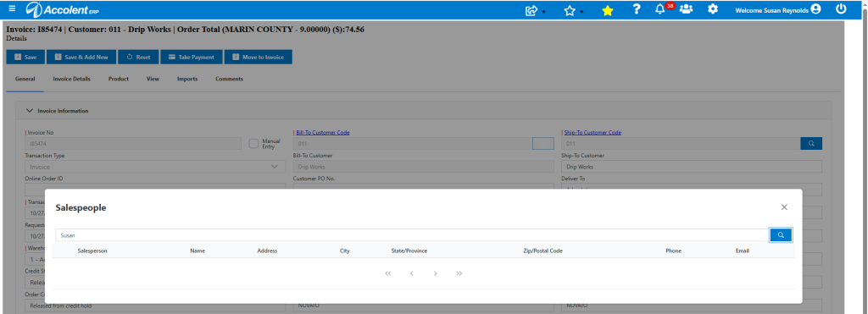This screenshot has width=868, height=314.
Task: Toggle the Manual Entry checkbox
Action: [253, 144]
